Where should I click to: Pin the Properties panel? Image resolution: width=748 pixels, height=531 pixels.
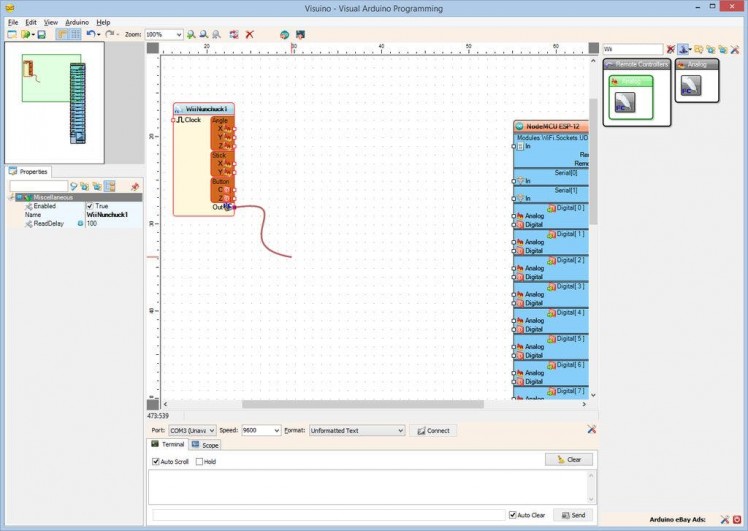(x=134, y=186)
